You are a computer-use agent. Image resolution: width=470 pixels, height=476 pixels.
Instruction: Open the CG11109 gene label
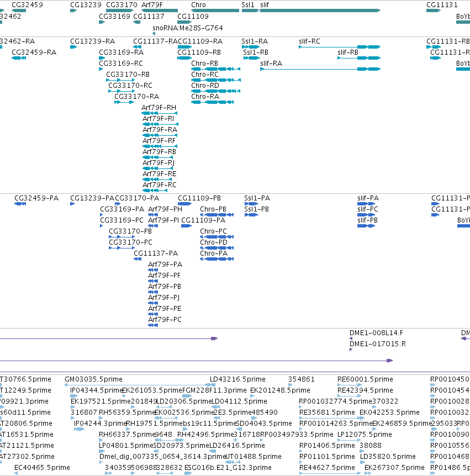pyautogui.click(x=193, y=17)
